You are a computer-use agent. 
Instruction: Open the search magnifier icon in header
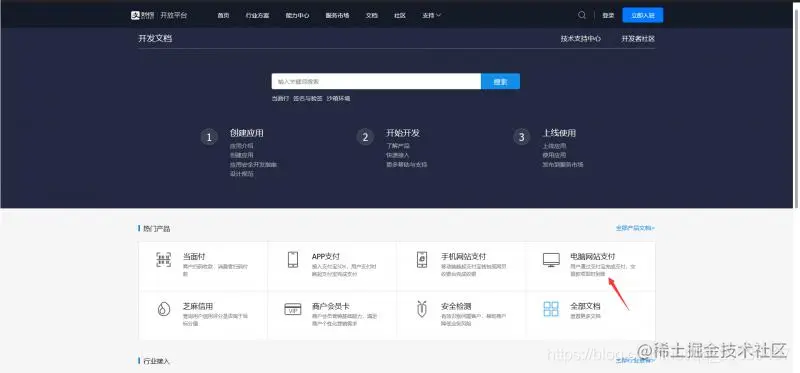pyautogui.click(x=582, y=15)
